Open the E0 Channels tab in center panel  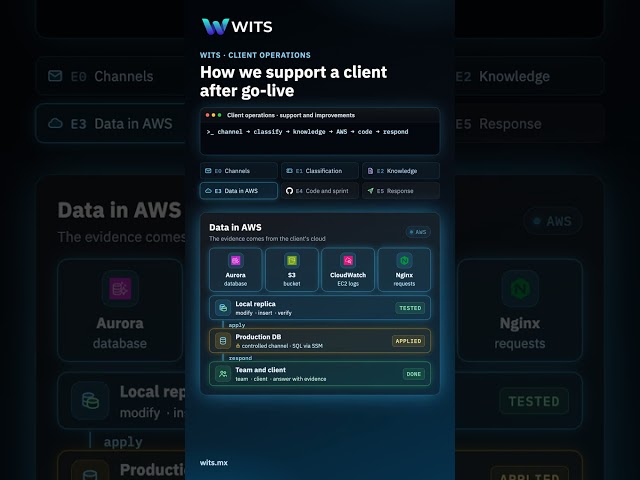coord(239,171)
